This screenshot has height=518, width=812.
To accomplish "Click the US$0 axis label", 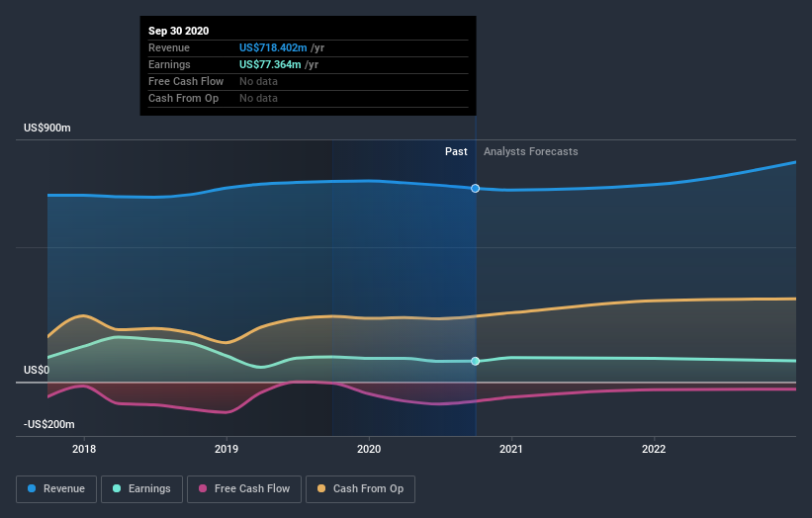I will coord(37,370).
